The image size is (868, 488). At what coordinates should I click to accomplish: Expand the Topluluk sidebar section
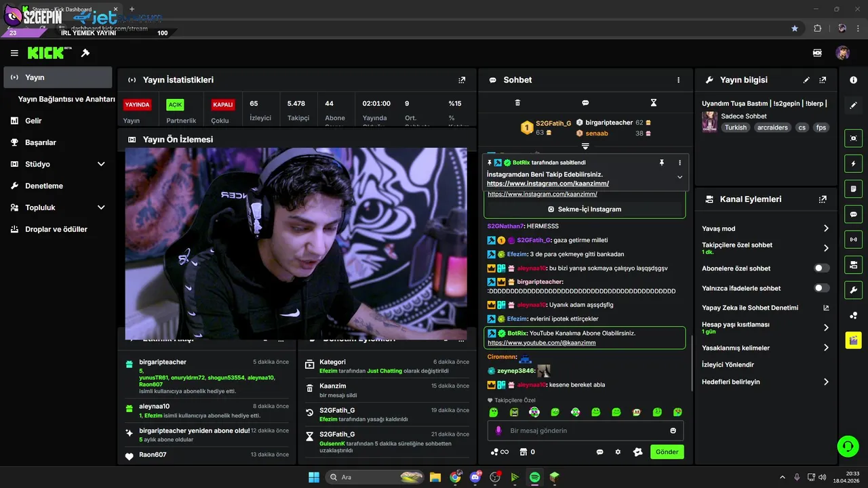pos(101,207)
